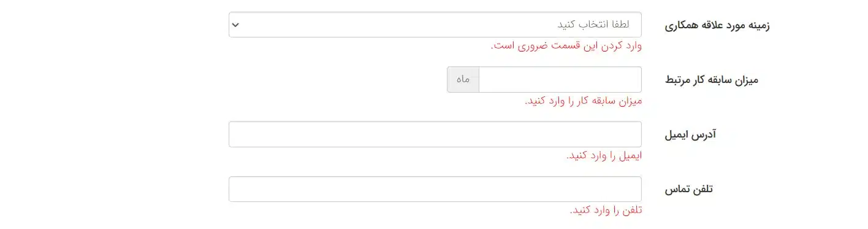Click the error میزان سابقه کار را وارد کنید
The image size is (868, 229).
(x=584, y=101)
